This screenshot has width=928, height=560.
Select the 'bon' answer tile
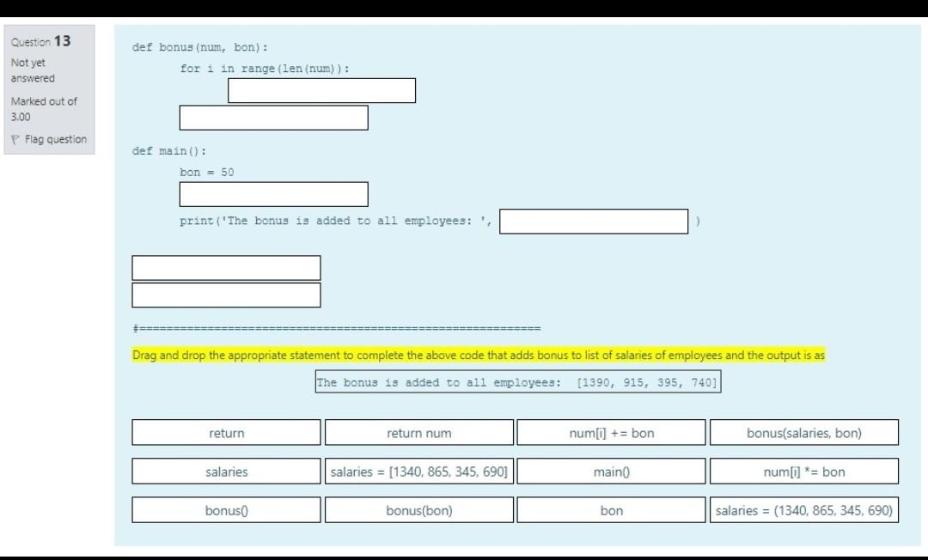tap(611, 509)
